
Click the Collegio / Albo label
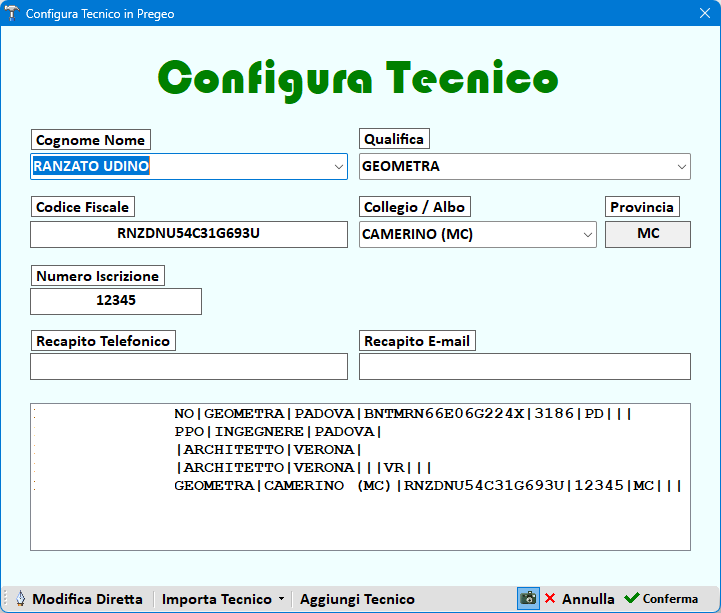(414, 207)
